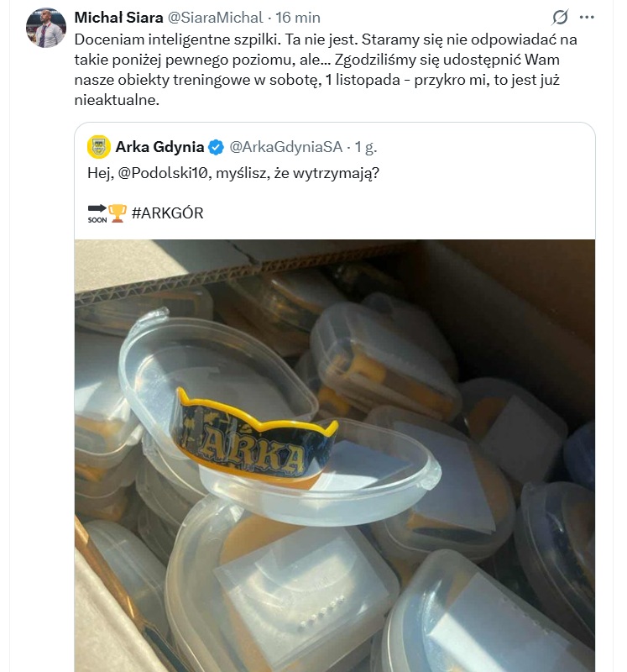Open the Michał Siara display name
This screenshot has width=627, height=672.
tap(118, 18)
